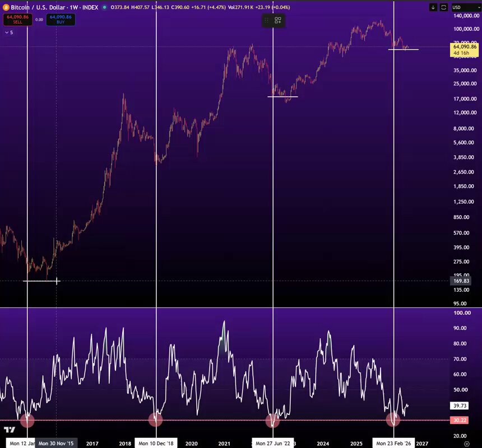Open chart settings gear at bottom right
The width and height of the screenshot is (482, 448).
click(467, 444)
